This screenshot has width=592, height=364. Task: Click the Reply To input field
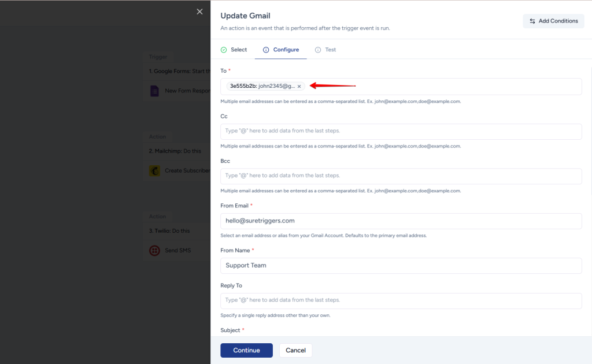tap(401, 300)
